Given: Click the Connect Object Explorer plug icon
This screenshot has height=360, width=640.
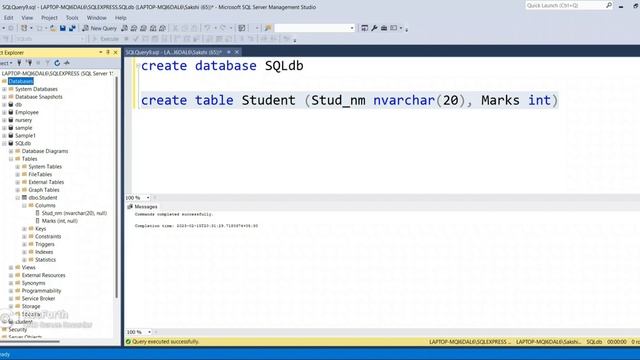Looking at the screenshot, I should (19, 63).
